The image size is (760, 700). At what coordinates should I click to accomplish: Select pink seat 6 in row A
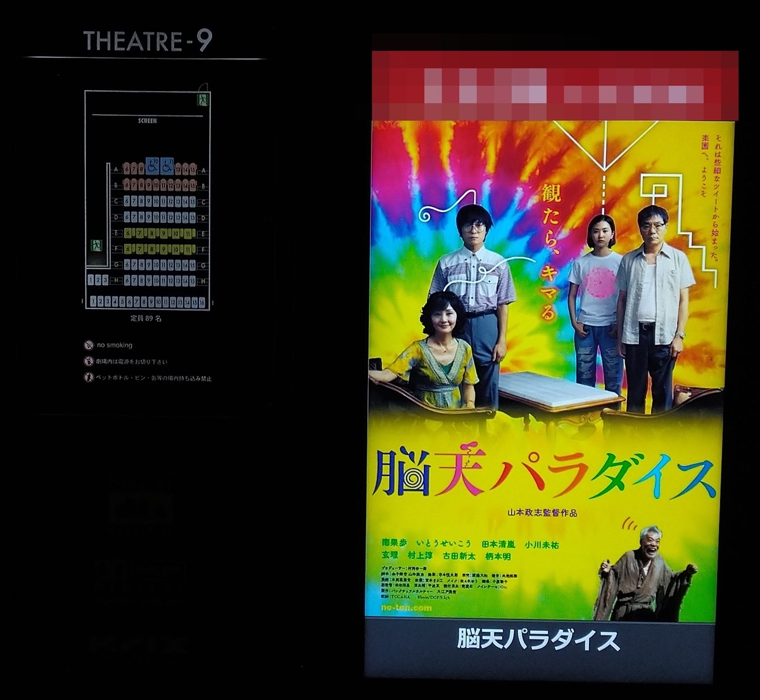pyautogui.click(x=127, y=169)
